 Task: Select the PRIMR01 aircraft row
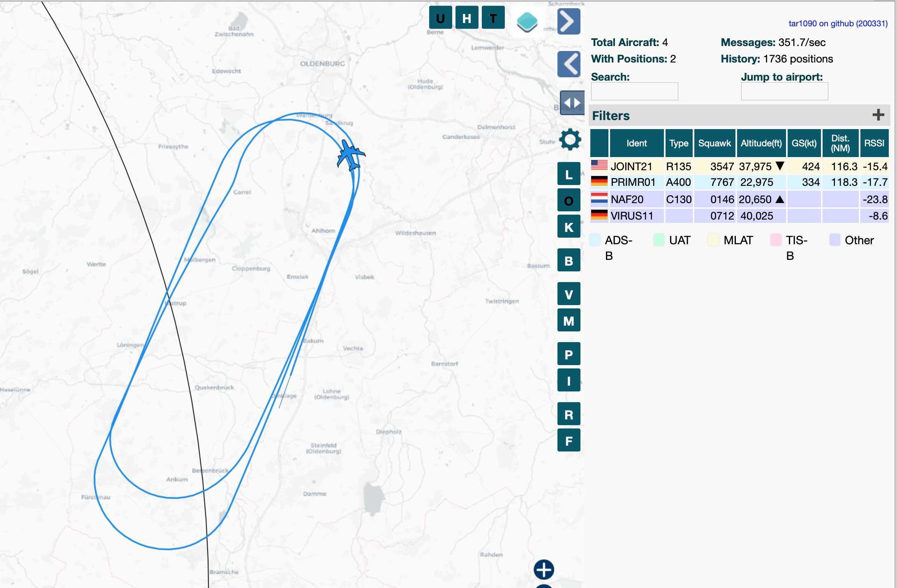[x=633, y=182]
